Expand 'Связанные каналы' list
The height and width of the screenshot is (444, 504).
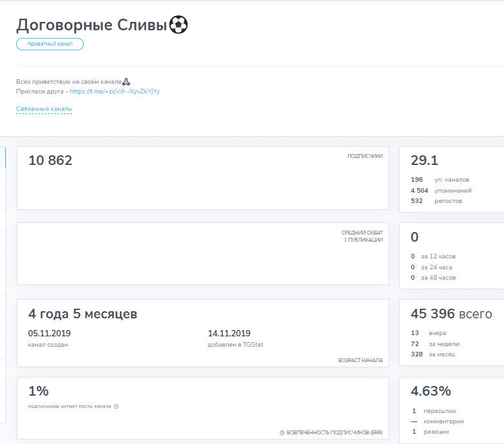coord(44,109)
